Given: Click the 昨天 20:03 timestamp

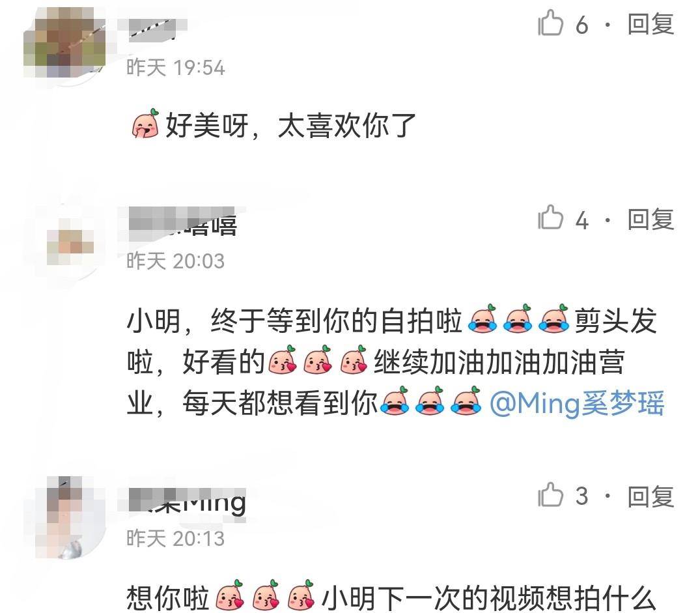Looking at the screenshot, I should [x=175, y=261].
